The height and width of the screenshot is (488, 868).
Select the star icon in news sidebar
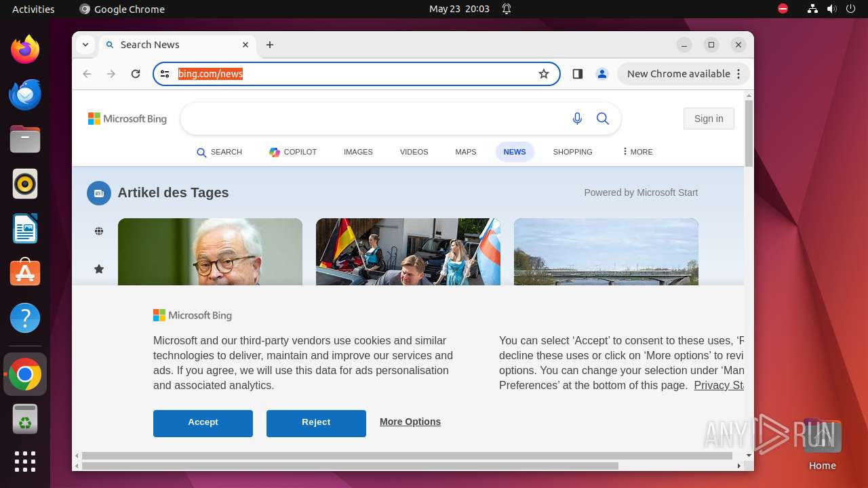pyautogui.click(x=99, y=269)
